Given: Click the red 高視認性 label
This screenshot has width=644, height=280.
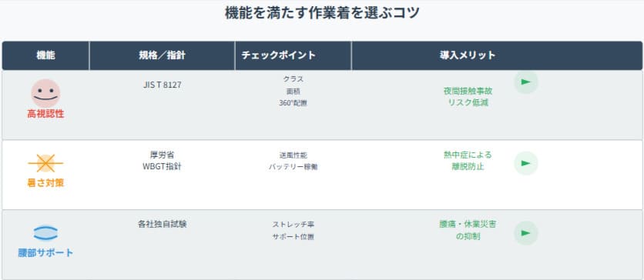Looking at the screenshot, I should click(x=45, y=115).
